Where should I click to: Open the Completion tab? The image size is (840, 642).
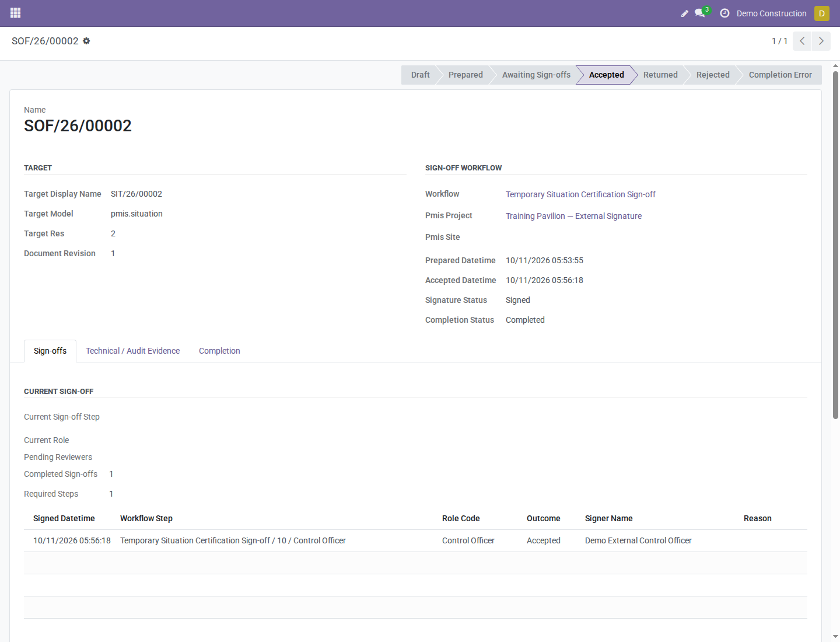click(x=219, y=351)
